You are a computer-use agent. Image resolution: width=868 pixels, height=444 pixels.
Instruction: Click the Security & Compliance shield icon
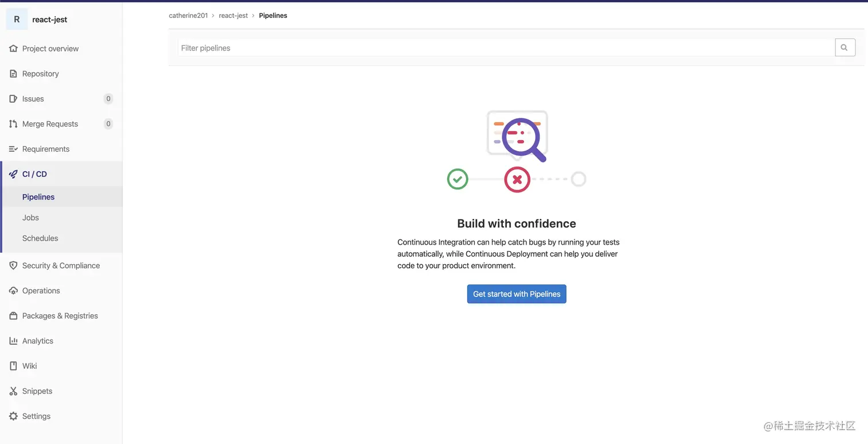13,265
